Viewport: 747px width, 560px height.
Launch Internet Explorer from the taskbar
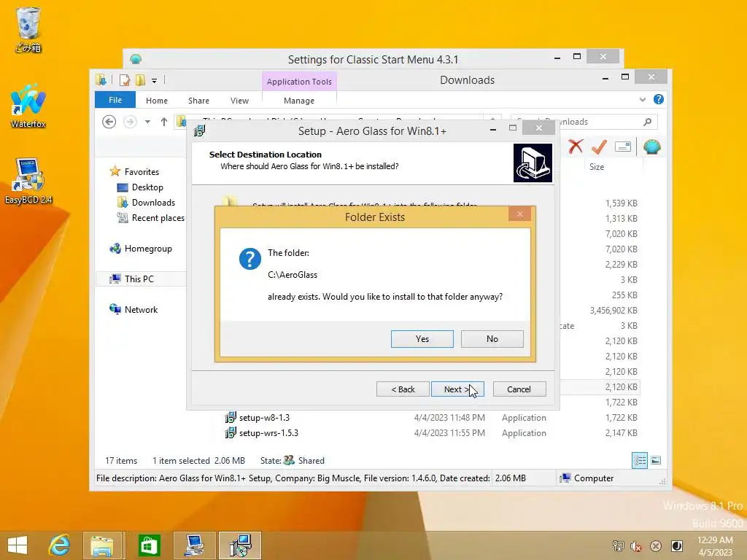60,545
